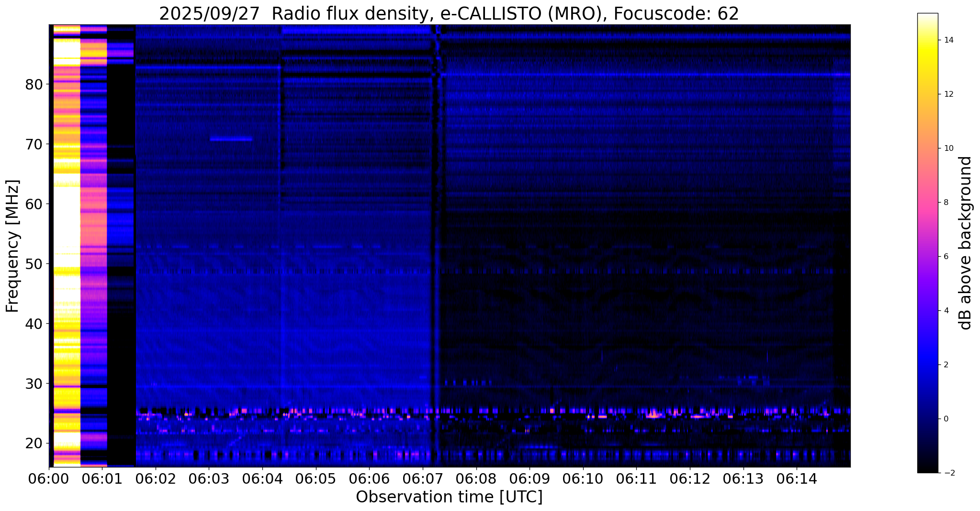Click the 'dB above background' colorbar label
The height and width of the screenshot is (511, 980).
965,243
